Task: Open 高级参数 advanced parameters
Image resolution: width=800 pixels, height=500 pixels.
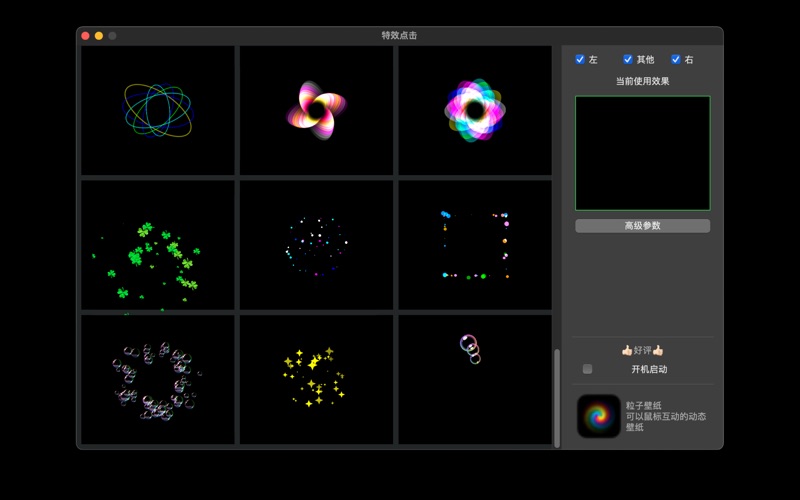Action: (x=642, y=226)
